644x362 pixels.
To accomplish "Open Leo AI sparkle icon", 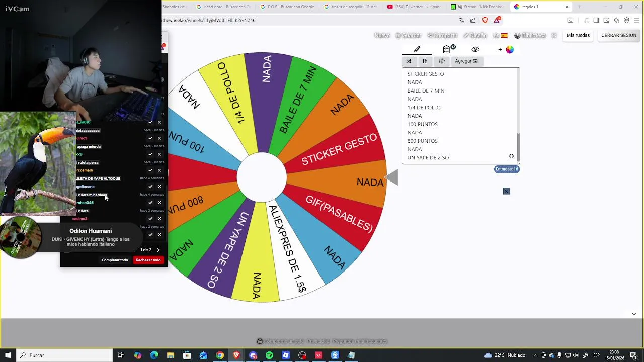I will 616,20.
